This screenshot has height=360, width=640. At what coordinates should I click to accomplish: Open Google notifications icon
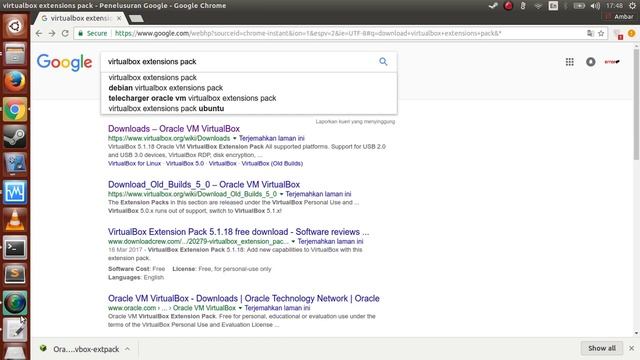click(590, 62)
